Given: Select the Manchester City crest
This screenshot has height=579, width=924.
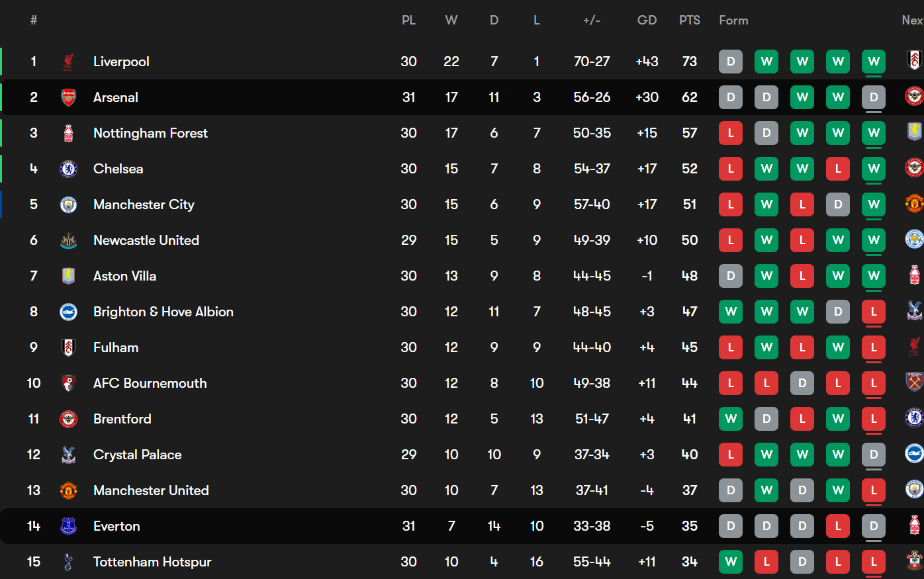Looking at the screenshot, I should coord(68,204).
